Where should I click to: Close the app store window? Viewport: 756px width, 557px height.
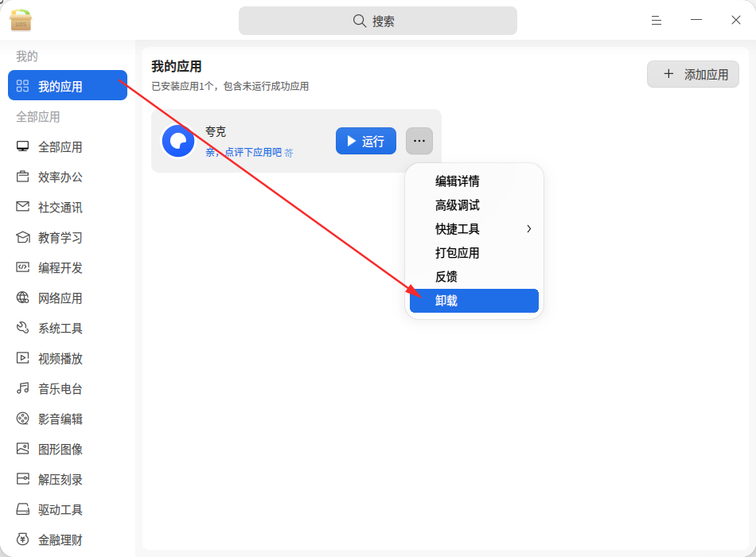click(736, 20)
